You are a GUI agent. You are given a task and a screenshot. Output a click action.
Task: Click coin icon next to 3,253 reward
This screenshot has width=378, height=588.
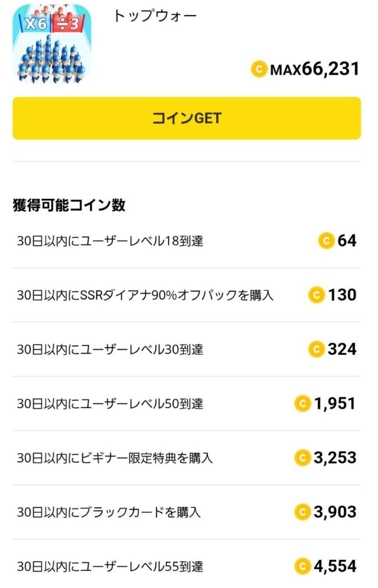pyautogui.click(x=302, y=458)
